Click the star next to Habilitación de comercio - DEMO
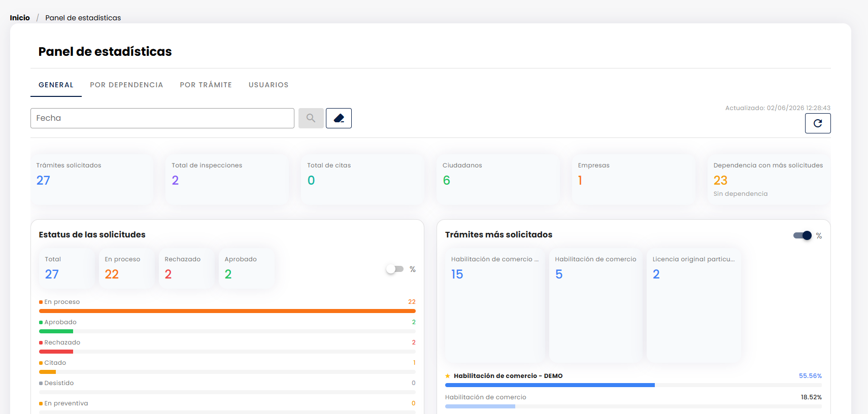Screen dimensions: 868x414 tap(448, 376)
